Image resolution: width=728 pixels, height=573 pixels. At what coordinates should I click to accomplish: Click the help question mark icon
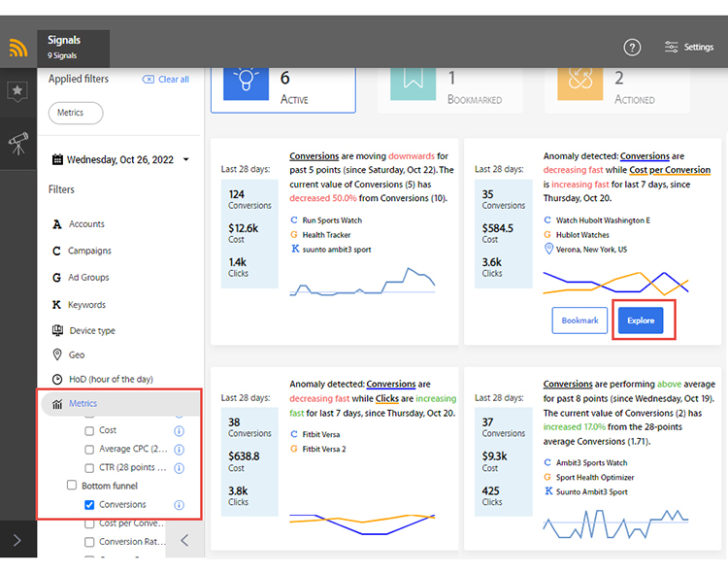[x=632, y=48]
